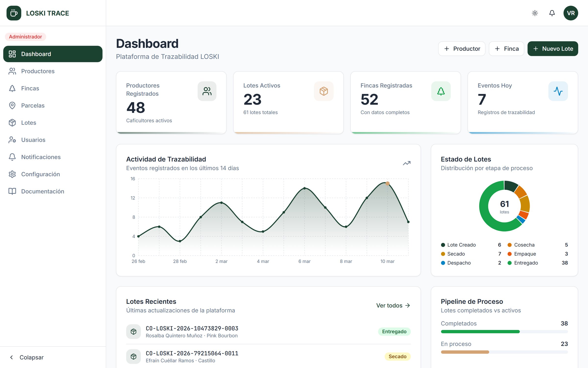Click the activity pulse icon on Eventos Hoy card

pos(558,91)
